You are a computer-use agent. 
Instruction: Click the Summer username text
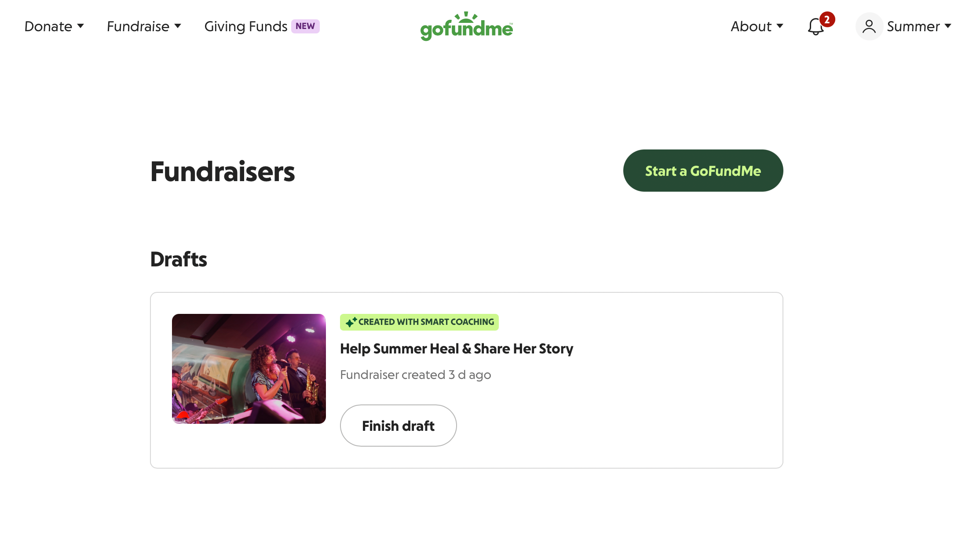(x=913, y=26)
